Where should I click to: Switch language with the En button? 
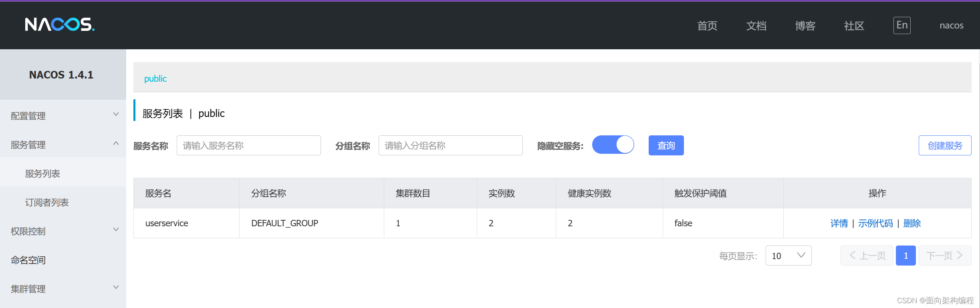click(902, 25)
